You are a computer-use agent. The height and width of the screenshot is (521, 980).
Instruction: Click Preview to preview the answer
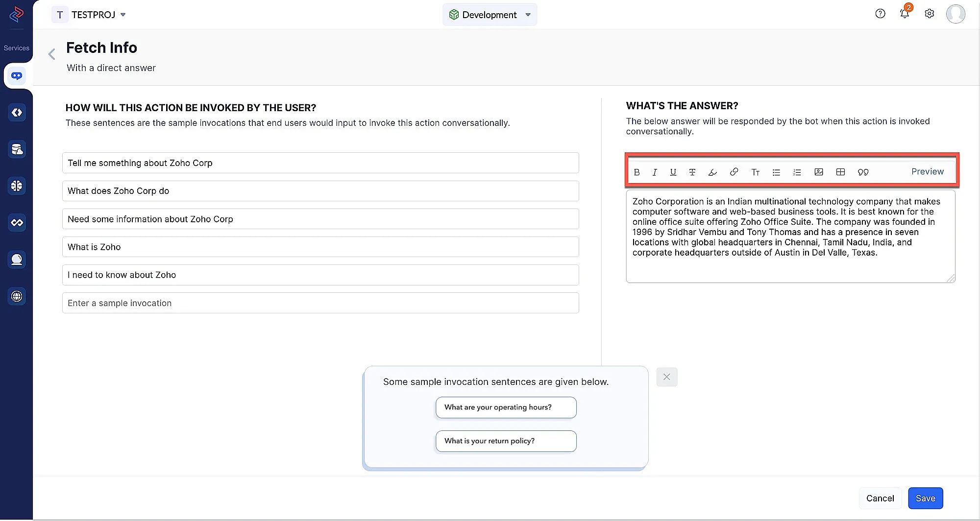point(927,171)
